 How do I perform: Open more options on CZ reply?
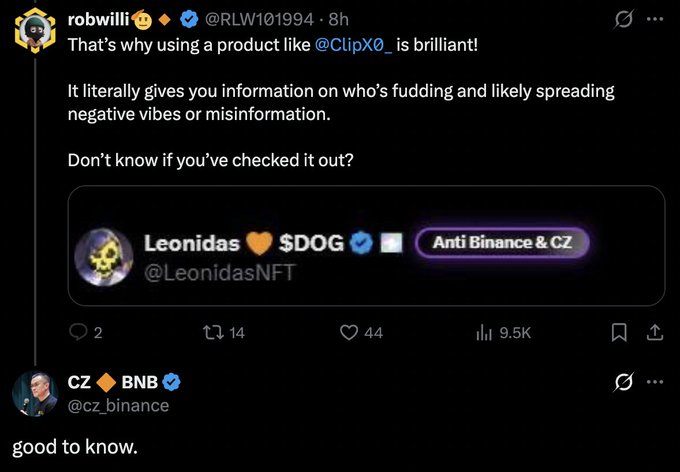point(655,382)
